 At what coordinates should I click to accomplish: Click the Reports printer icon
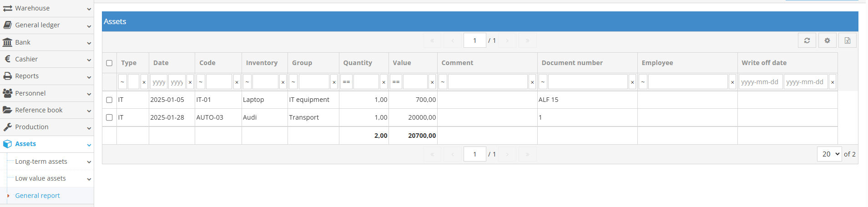pyautogui.click(x=7, y=76)
